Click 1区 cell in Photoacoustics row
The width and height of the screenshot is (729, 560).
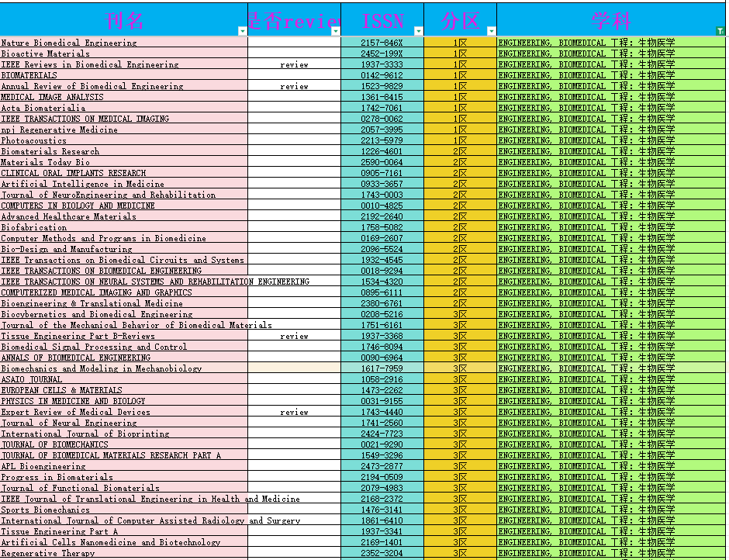coord(460,140)
